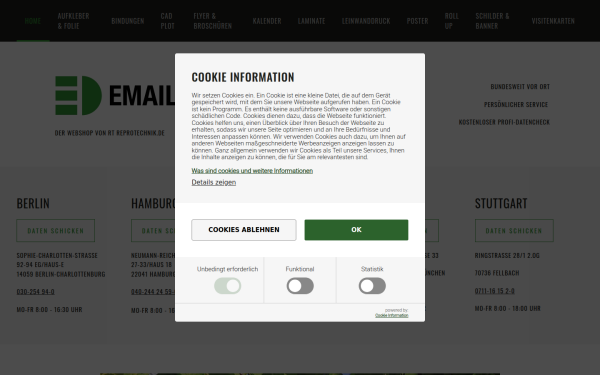The width and height of the screenshot is (600, 375).
Task: Click 14059 Berlin-Charlottenburg address line
Action: click(x=61, y=274)
